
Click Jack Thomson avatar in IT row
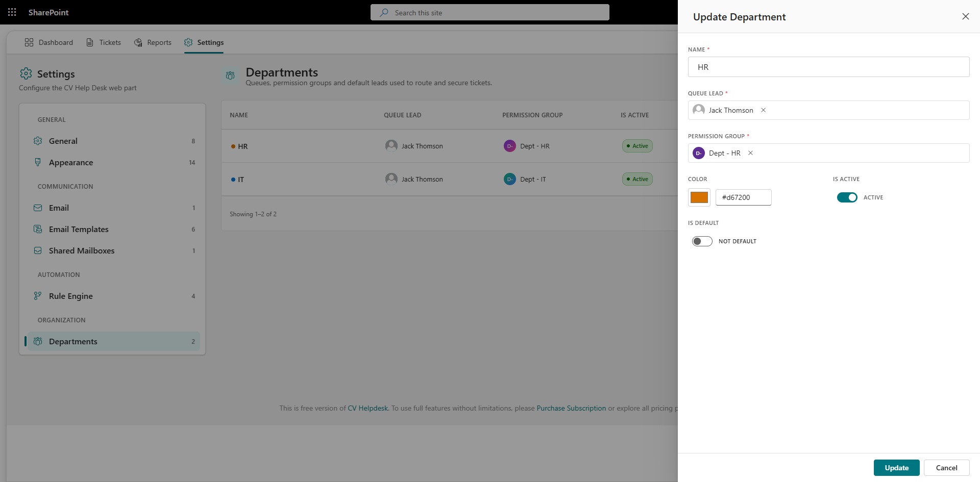pyautogui.click(x=391, y=179)
